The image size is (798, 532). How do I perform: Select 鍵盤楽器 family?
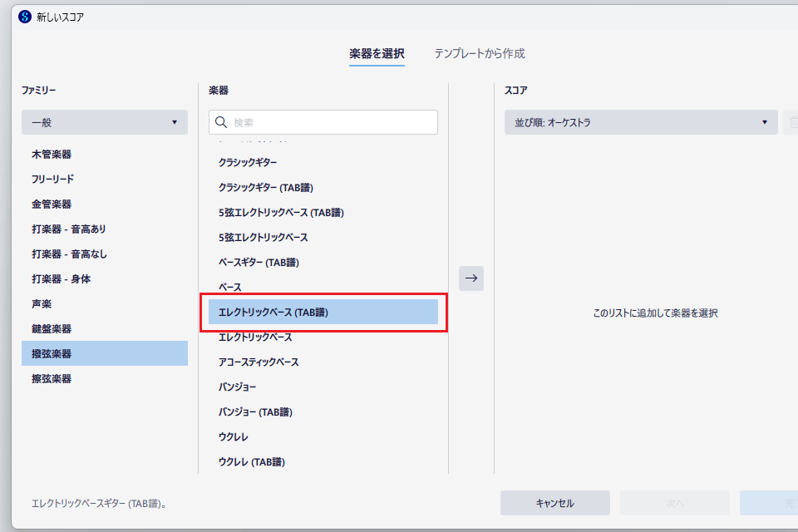click(52, 329)
